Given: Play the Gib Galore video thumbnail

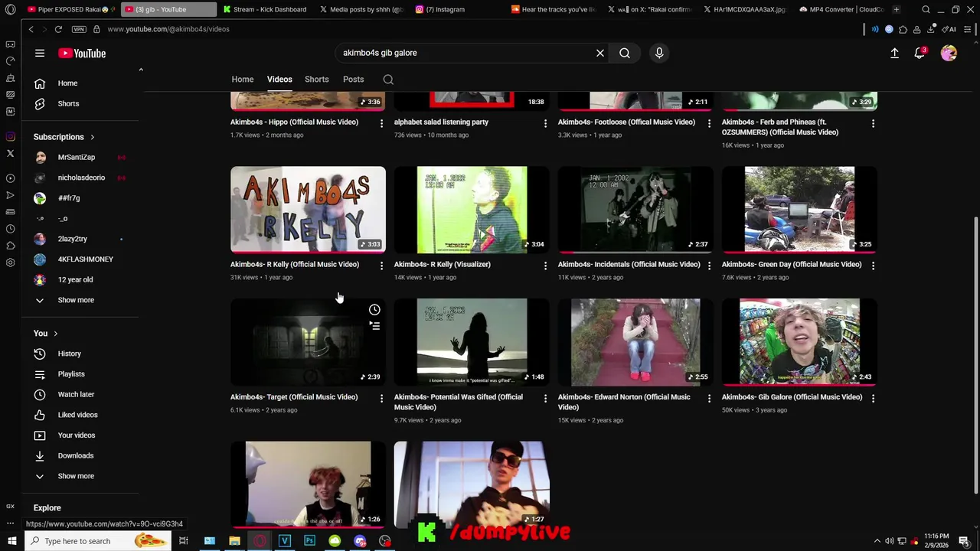Looking at the screenshot, I should (799, 342).
